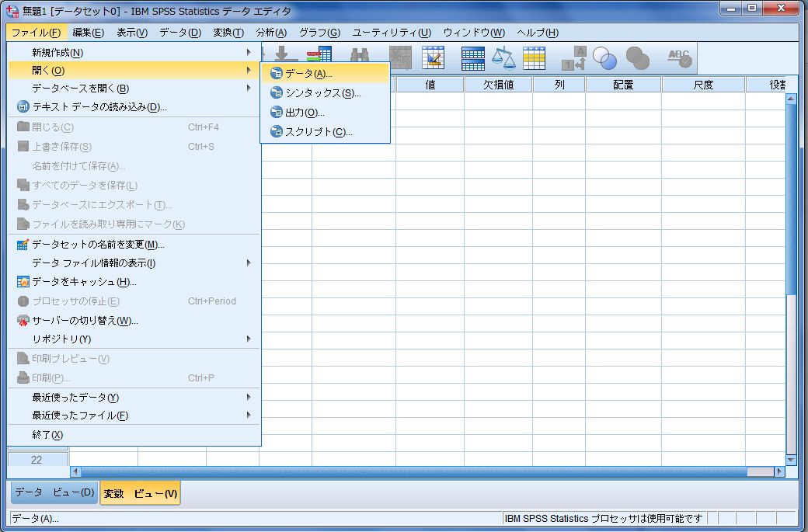Open Define variable properties toolbar icon
The height and width of the screenshot is (532, 808).
click(x=433, y=57)
